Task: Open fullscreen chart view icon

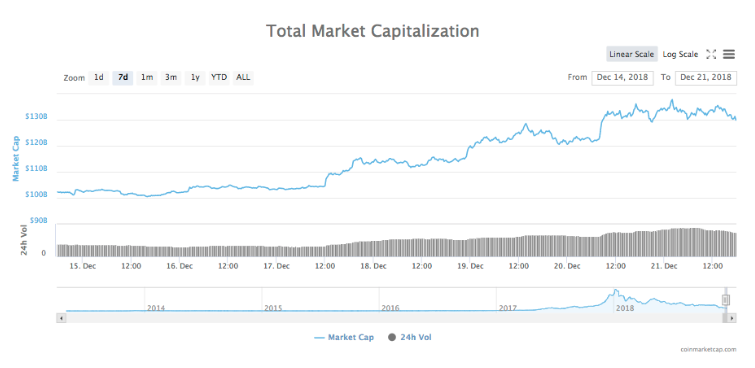Action: [711, 54]
